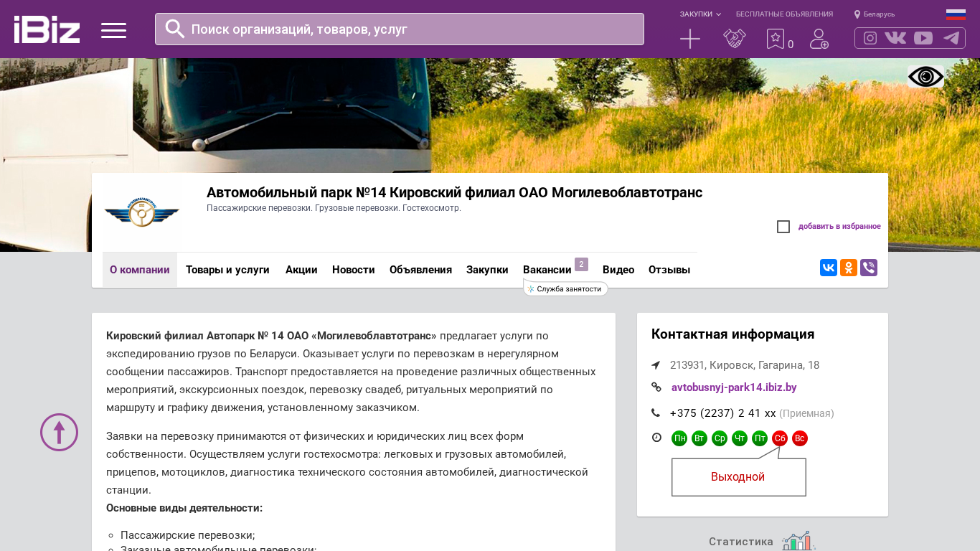Image resolution: width=980 pixels, height=551 pixels.
Task: Open the Беларусь region selector
Action: [875, 14]
